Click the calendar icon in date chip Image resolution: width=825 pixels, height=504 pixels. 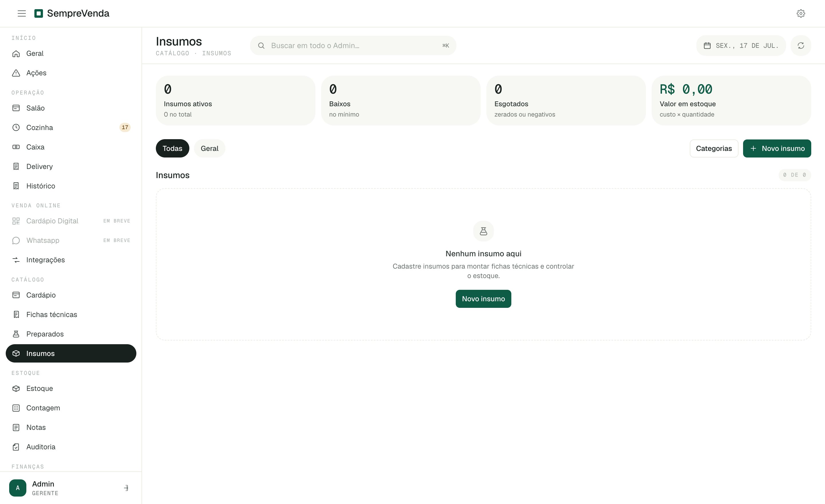click(x=707, y=46)
